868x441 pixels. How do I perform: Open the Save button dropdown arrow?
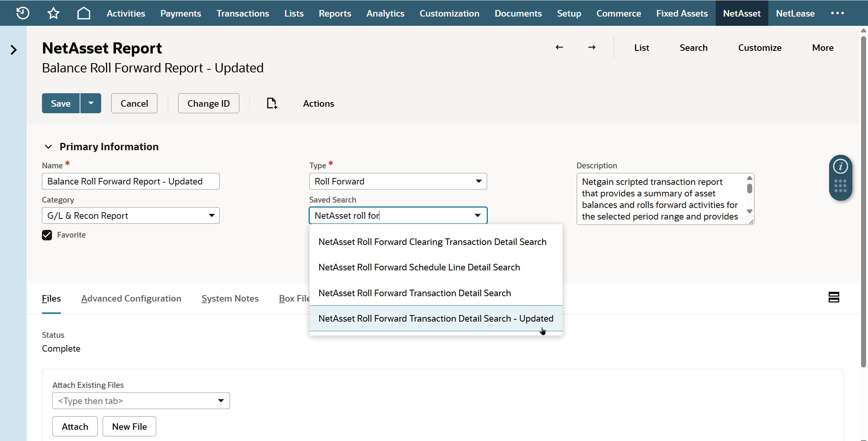coord(91,103)
